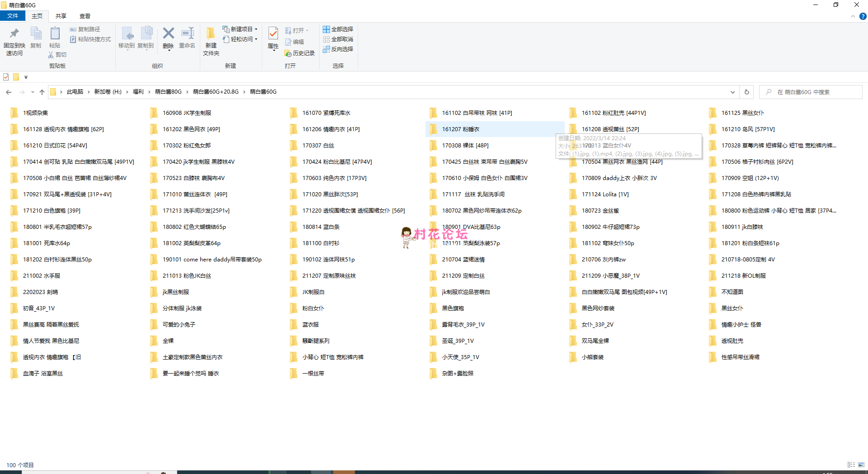Open the Share (共享) ribbon tab
The image size is (868, 474).
(61, 16)
